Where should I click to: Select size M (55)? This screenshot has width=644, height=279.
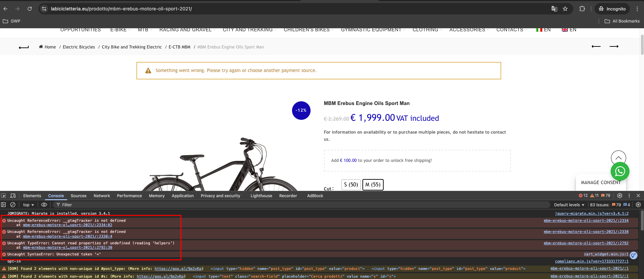(x=373, y=184)
